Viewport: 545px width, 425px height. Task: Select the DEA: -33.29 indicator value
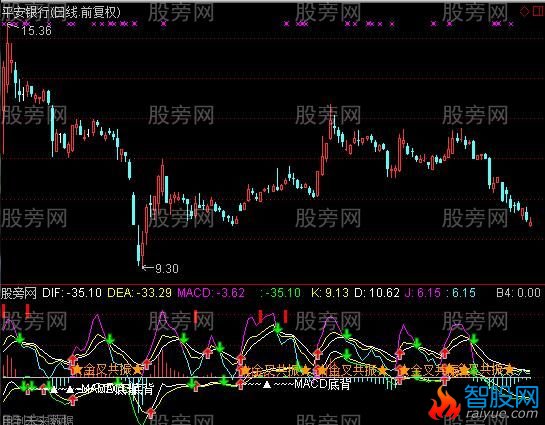(x=139, y=293)
